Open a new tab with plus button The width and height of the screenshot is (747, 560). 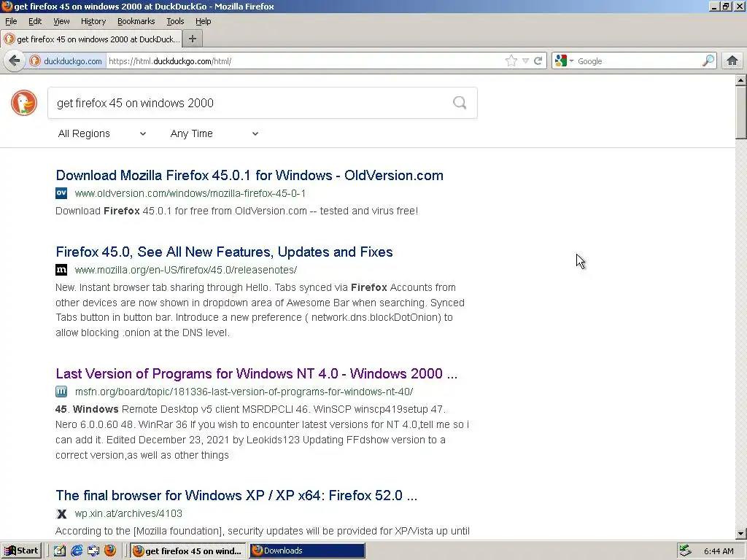point(193,39)
